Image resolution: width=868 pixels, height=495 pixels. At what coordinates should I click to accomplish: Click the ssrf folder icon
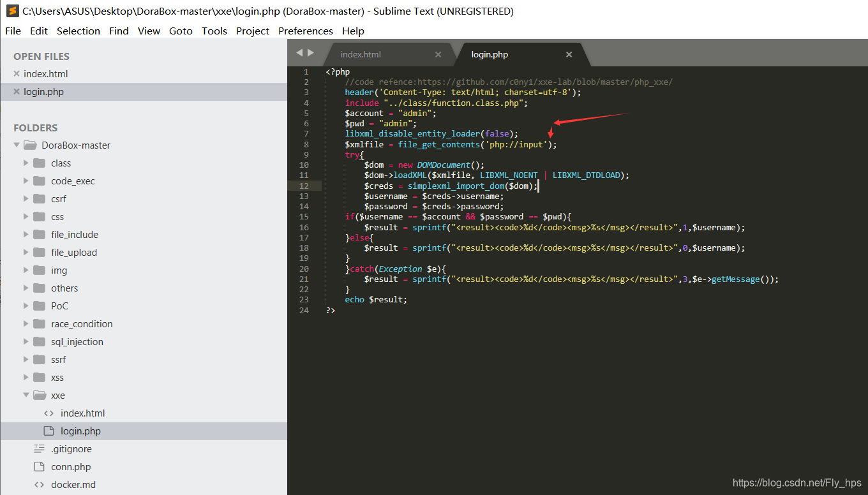(40, 360)
